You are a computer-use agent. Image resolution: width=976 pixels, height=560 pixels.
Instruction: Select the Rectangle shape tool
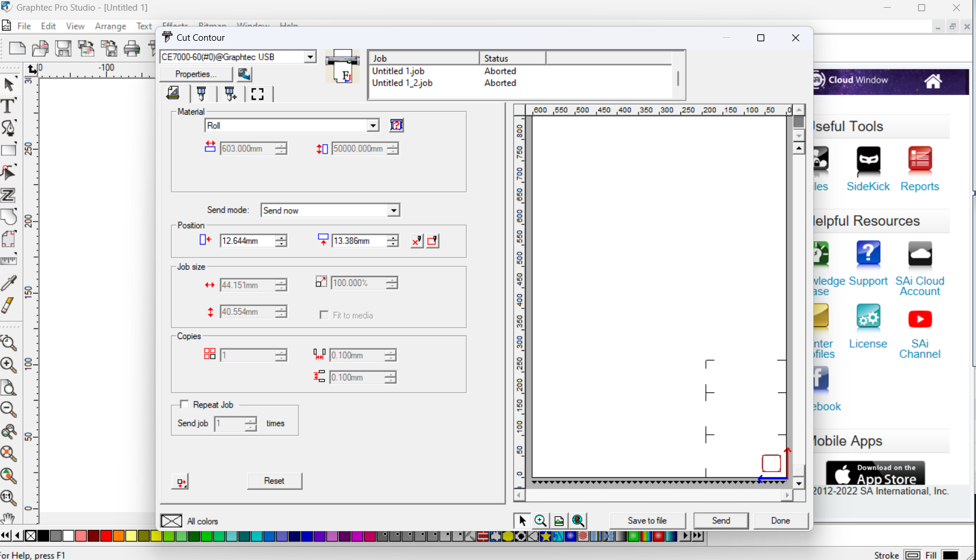click(x=8, y=151)
